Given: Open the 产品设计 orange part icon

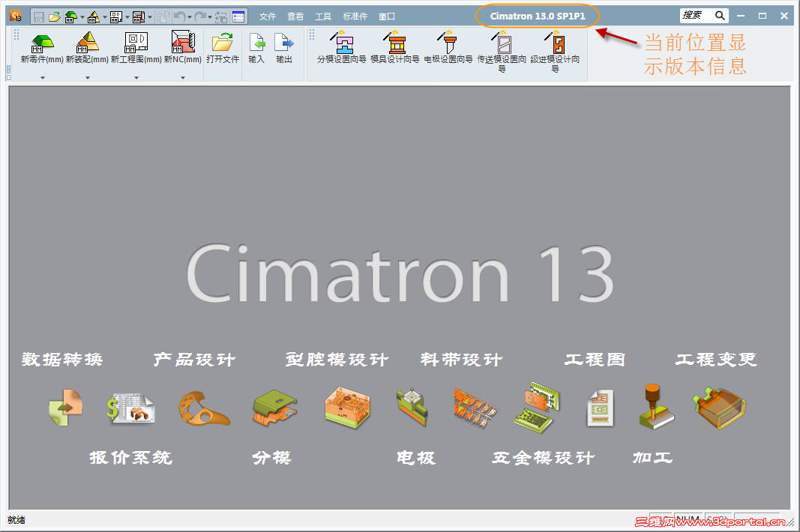Looking at the screenshot, I should tap(204, 408).
